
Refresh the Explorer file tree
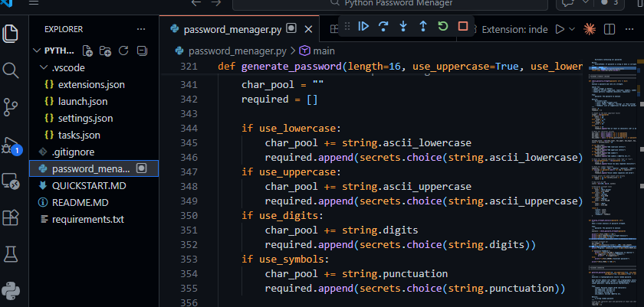point(123,51)
